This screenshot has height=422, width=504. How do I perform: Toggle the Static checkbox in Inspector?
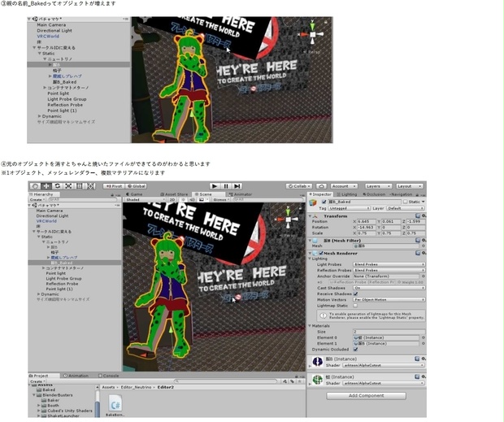[406, 202]
